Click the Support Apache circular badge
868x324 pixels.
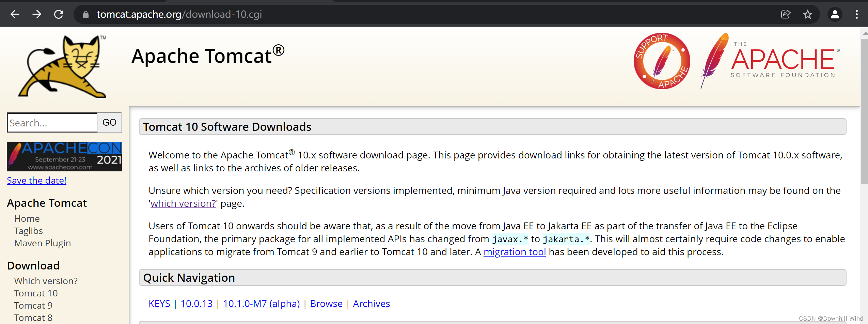pos(662,61)
